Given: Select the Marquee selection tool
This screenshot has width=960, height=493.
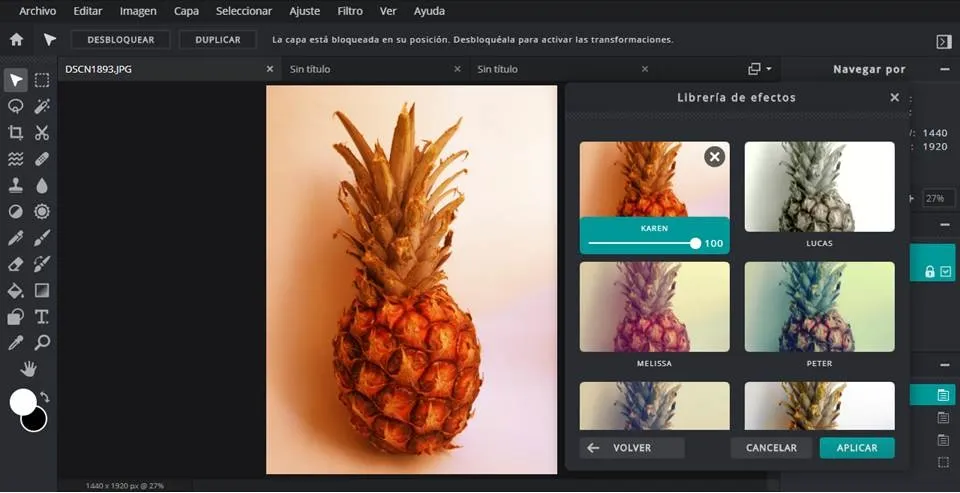Looking at the screenshot, I should click(x=42, y=80).
